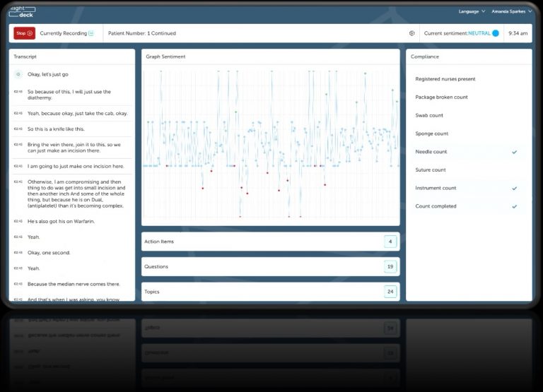543x392 pixels.
Task: Click timestamp icon beside "So this is a knife"
Action: coord(18,129)
